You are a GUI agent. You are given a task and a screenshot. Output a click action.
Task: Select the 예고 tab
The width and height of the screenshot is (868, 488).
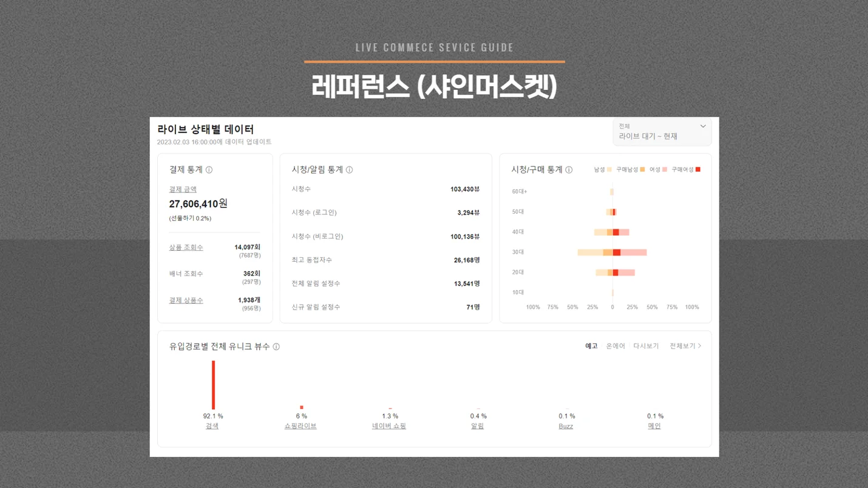pyautogui.click(x=591, y=346)
